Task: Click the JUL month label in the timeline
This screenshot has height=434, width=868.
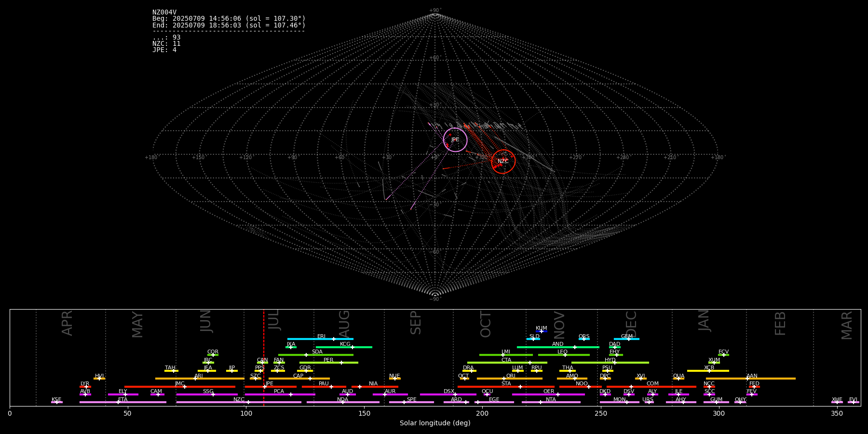Action: click(x=273, y=320)
